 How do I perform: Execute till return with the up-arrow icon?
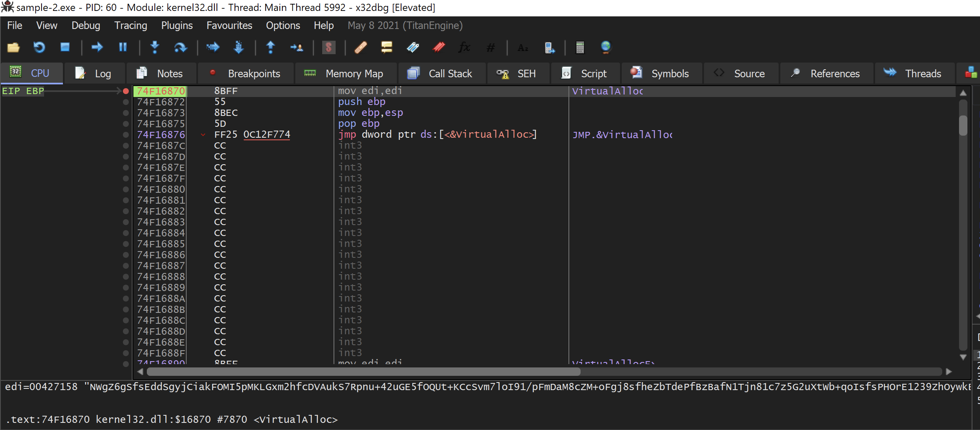[271, 47]
